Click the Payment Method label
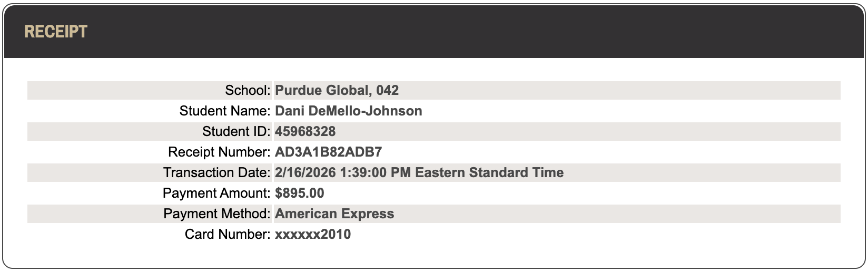This screenshot has height=271, width=868. coord(217,214)
